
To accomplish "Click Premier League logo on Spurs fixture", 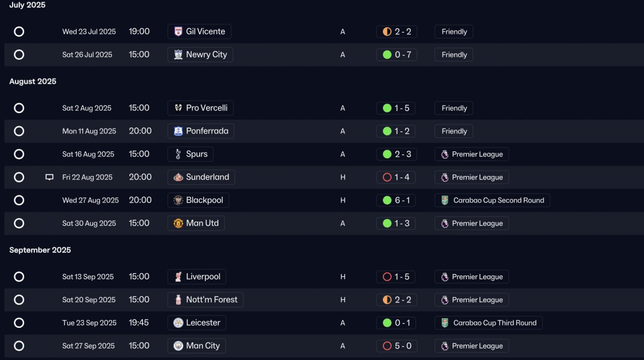I will 445,154.
